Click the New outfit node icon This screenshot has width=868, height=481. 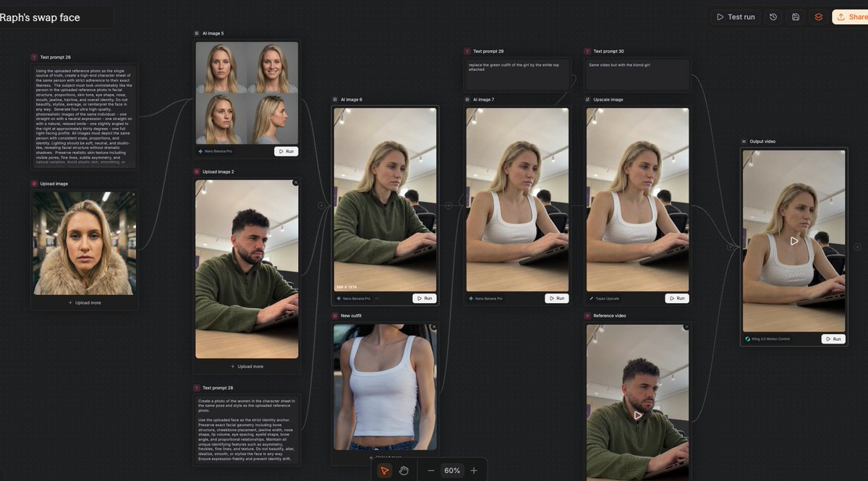click(x=335, y=315)
